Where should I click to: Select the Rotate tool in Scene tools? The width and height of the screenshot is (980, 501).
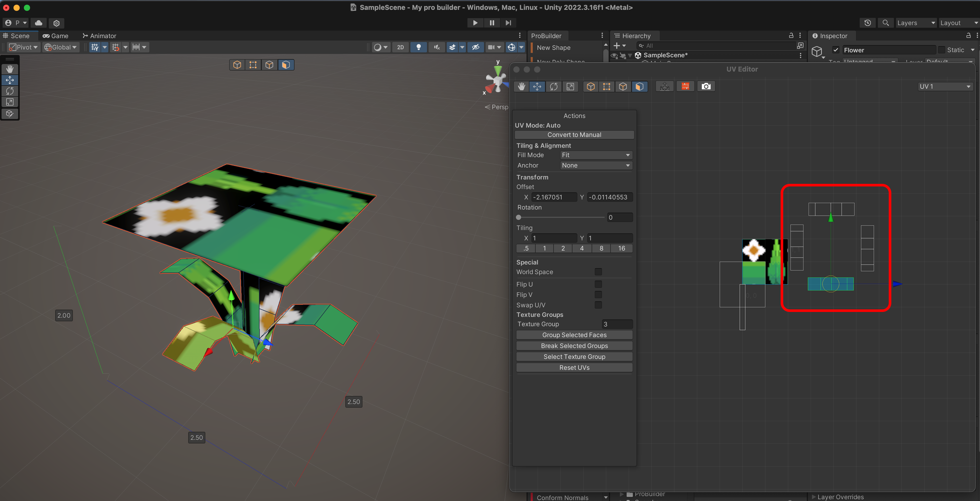[x=10, y=91]
